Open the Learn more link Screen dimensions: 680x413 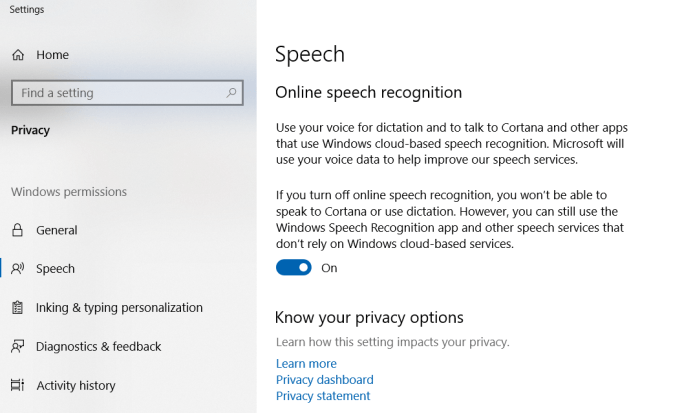(306, 364)
